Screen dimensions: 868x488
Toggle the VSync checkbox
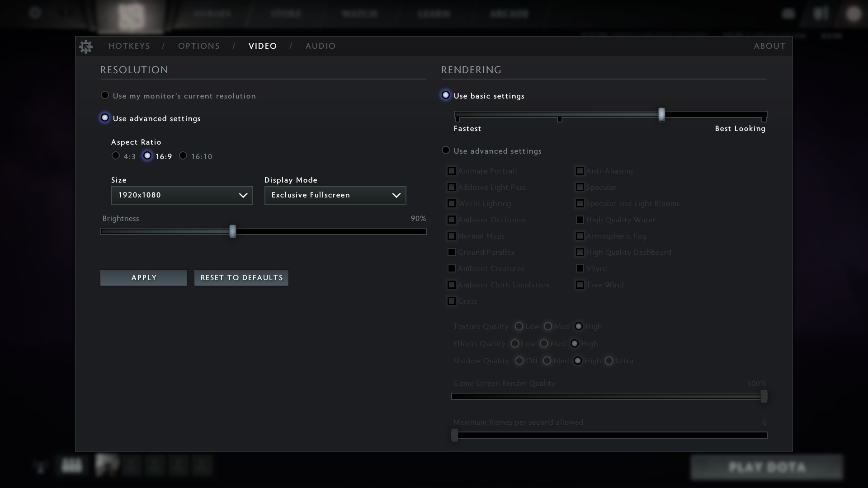[580, 268]
